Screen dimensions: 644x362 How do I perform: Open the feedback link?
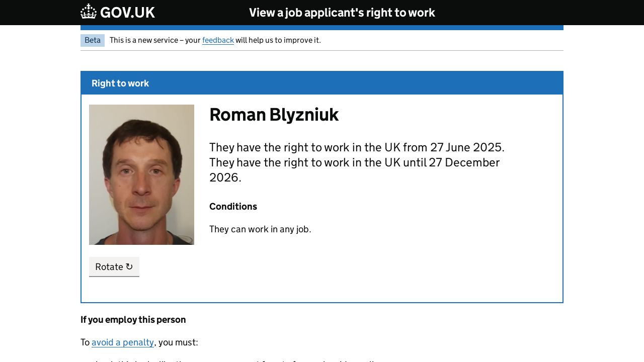[218, 40]
